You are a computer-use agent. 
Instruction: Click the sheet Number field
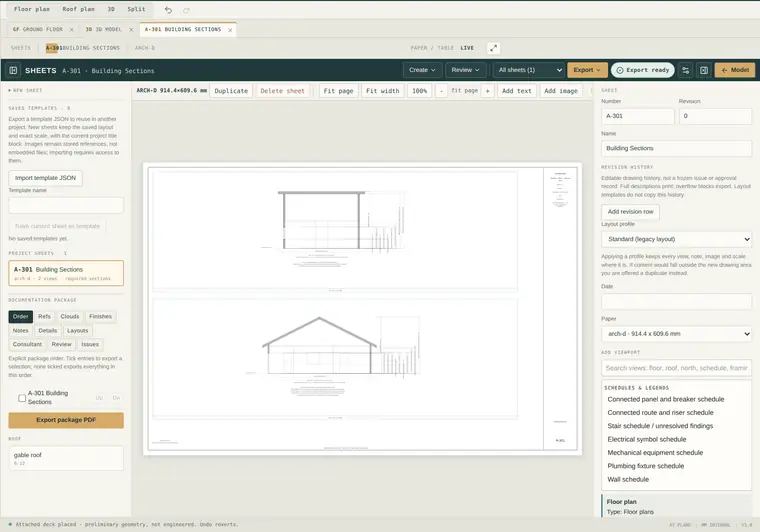point(637,116)
